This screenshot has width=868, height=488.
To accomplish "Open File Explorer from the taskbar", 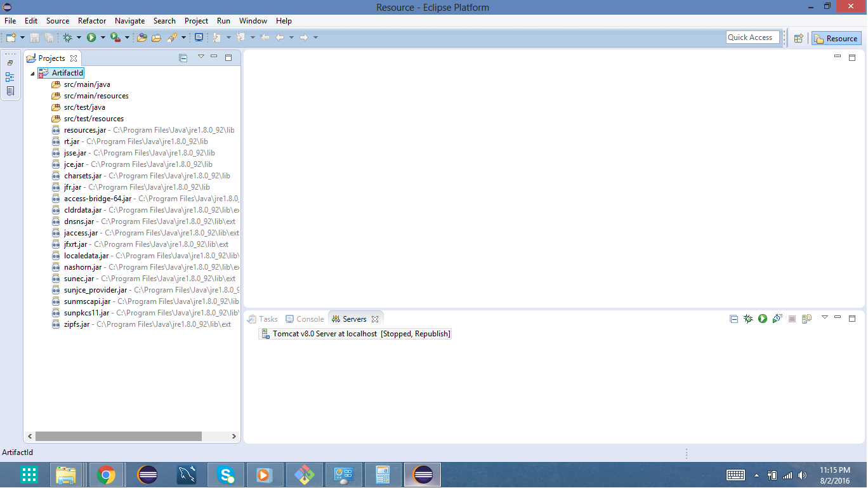I will coord(66,475).
